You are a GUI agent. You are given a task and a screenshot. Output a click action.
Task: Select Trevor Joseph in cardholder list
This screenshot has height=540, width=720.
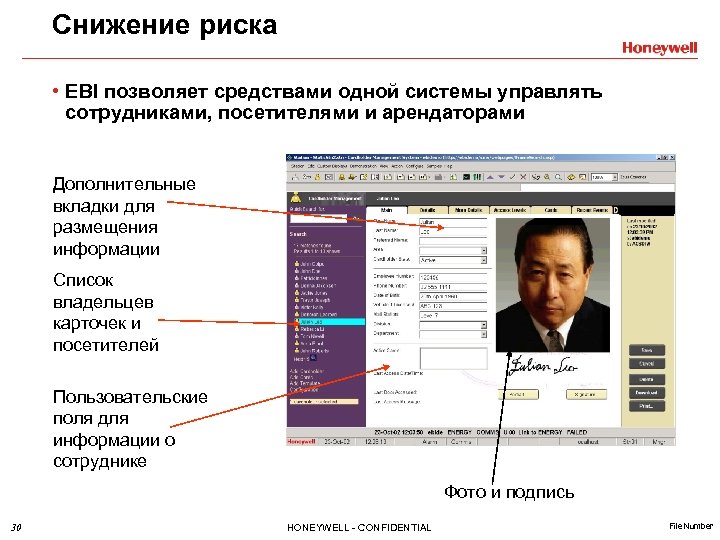315,300
